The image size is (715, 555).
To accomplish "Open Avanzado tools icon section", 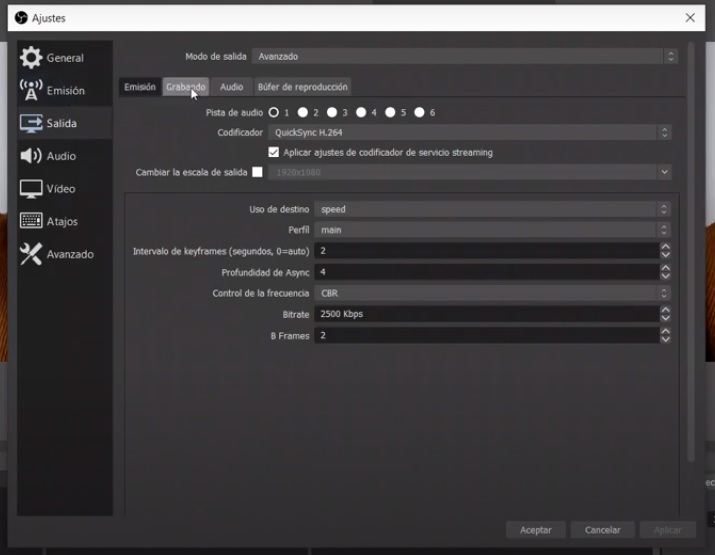I will 31,254.
